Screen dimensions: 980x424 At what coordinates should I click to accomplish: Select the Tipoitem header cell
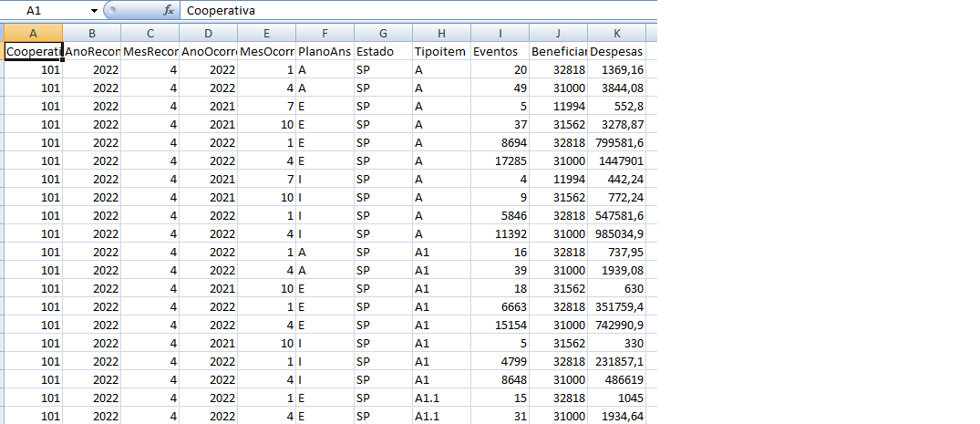coord(441,52)
